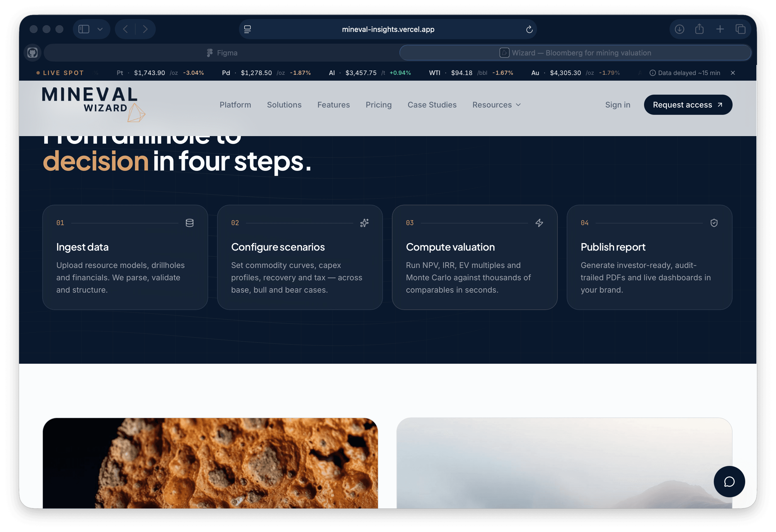The height and width of the screenshot is (532, 776).
Task: Dismiss the live spot ticker bar
Action: point(733,73)
